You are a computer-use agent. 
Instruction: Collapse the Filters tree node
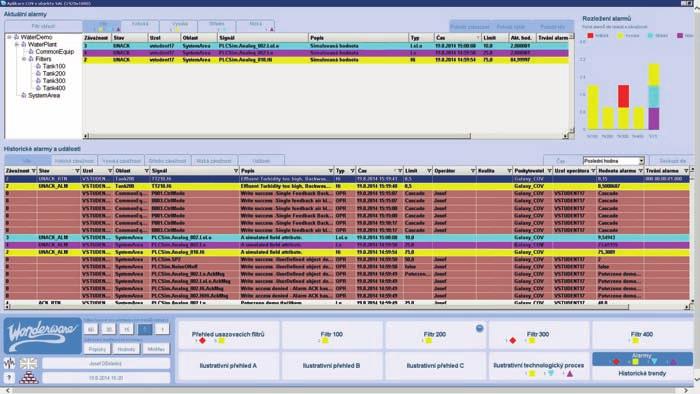click(x=24, y=59)
